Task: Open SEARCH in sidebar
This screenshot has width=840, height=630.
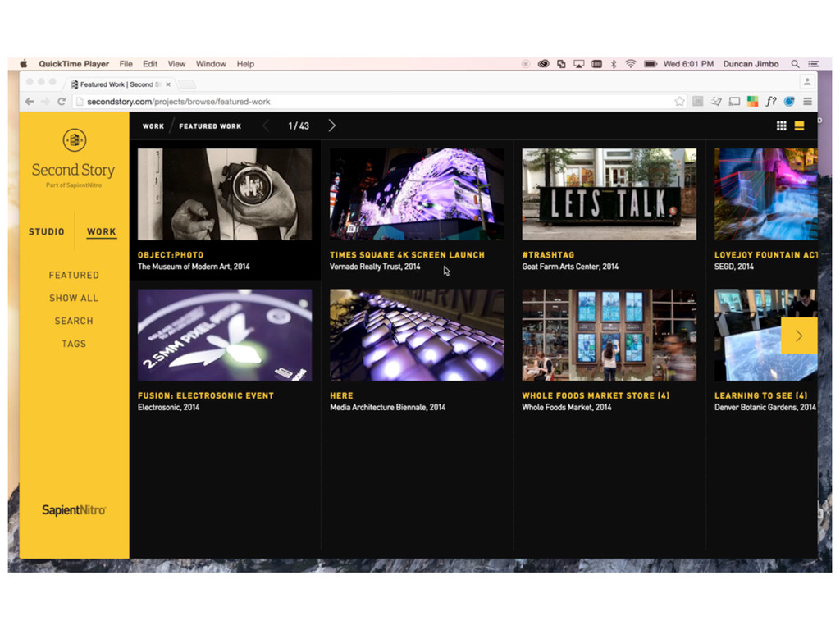Action: click(x=74, y=321)
